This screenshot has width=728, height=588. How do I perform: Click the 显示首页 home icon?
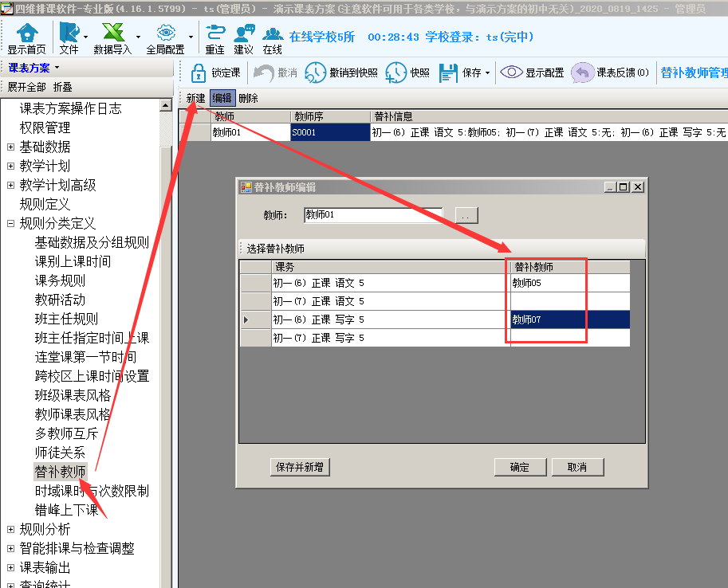tap(27, 33)
